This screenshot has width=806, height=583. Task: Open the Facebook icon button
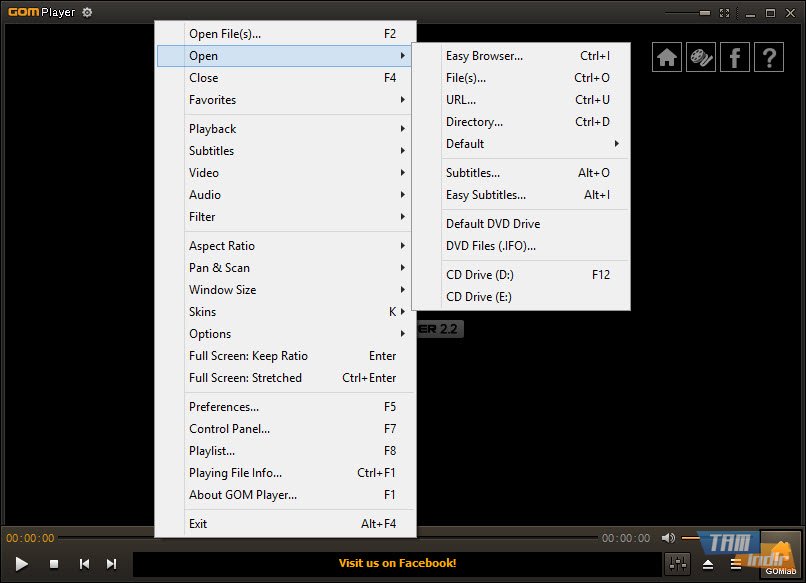tap(735, 57)
